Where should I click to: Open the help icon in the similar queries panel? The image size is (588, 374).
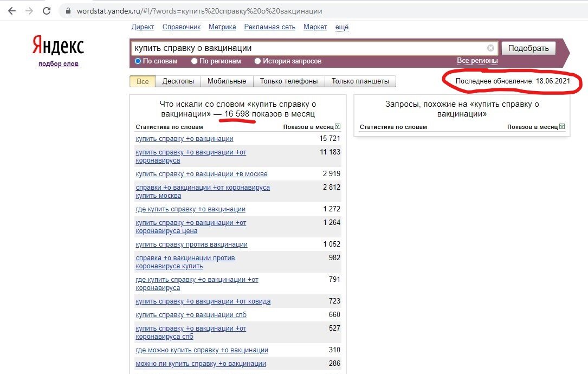click(562, 126)
